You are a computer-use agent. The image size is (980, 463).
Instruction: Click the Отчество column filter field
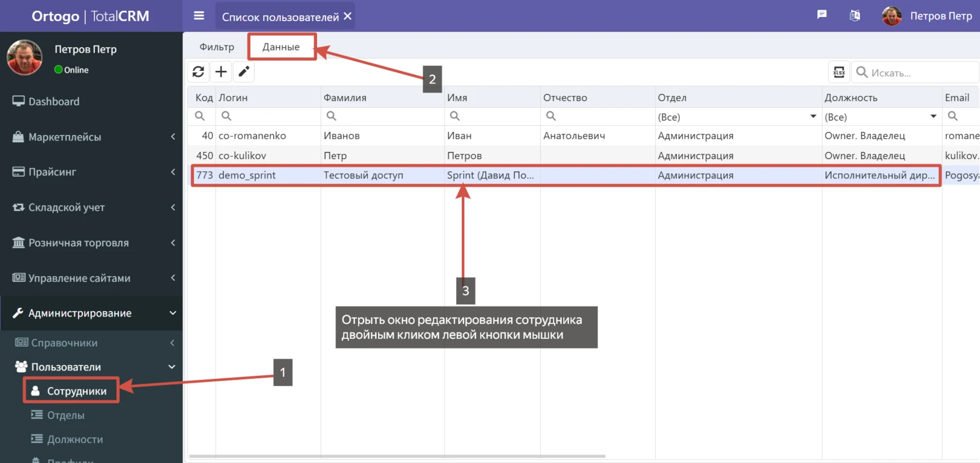pyautogui.click(x=598, y=116)
